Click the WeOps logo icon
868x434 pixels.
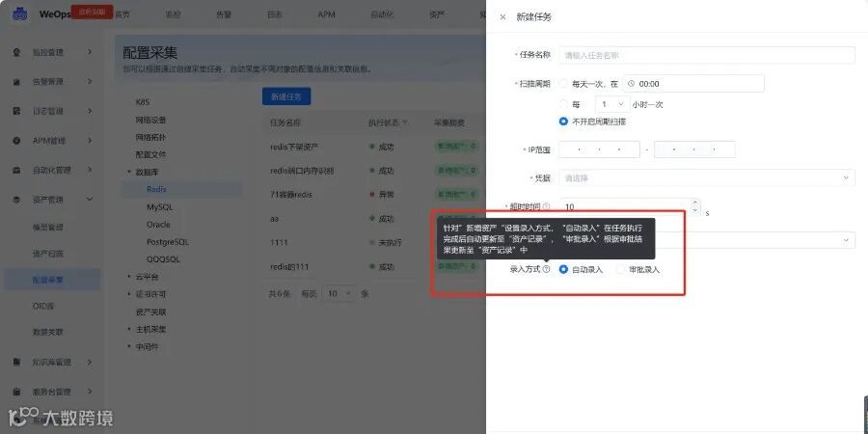20,14
